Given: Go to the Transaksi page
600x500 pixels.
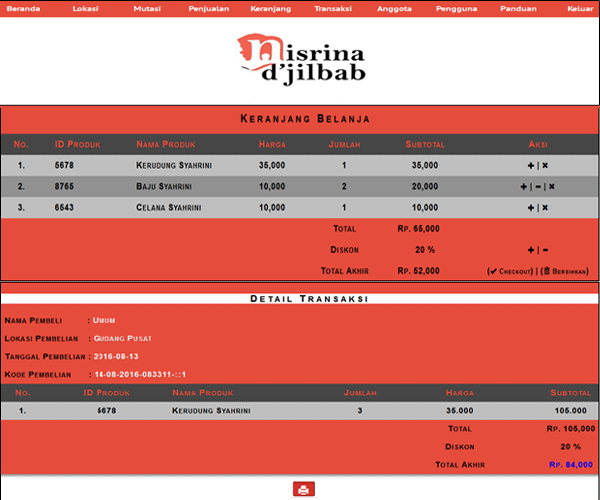Looking at the screenshot, I should click(333, 8).
